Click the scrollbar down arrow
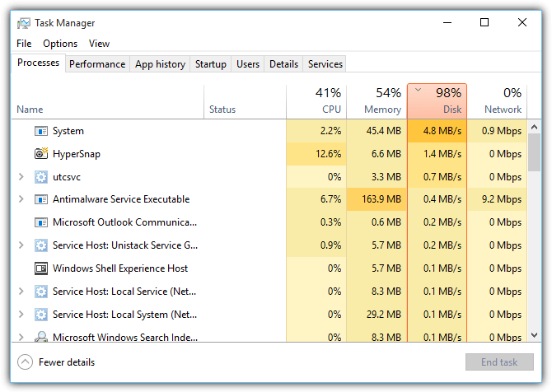Screen dimensions: 552x392 (534, 335)
